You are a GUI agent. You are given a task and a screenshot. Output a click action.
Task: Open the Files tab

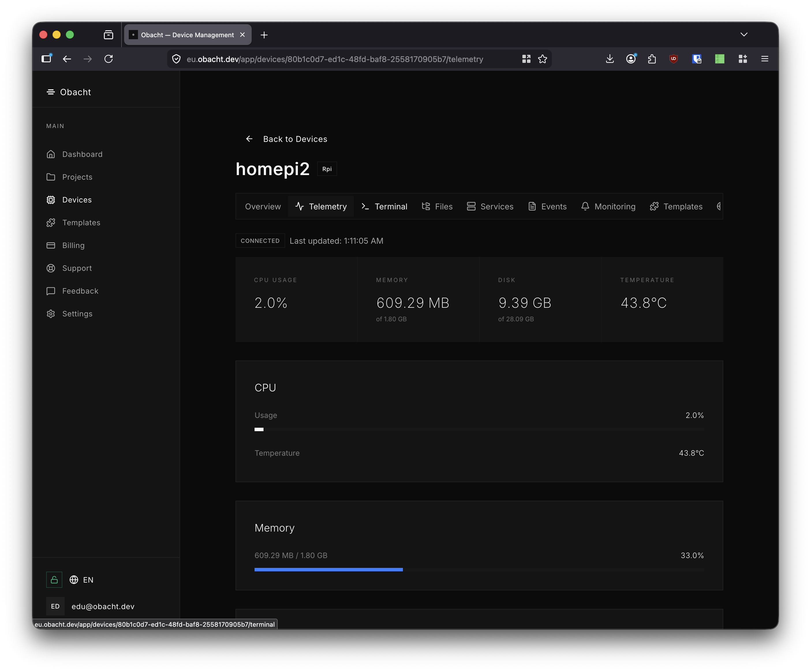click(x=437, y=207)
